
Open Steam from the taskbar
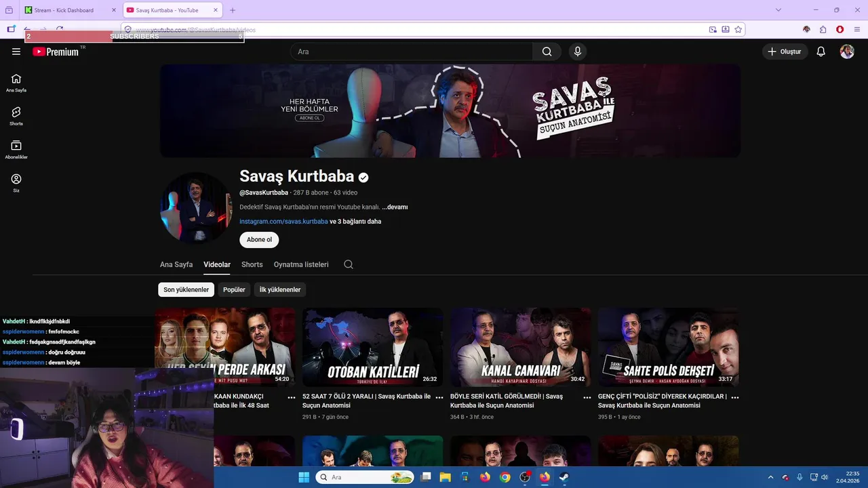pyautogui.click(x=564, y=477)
